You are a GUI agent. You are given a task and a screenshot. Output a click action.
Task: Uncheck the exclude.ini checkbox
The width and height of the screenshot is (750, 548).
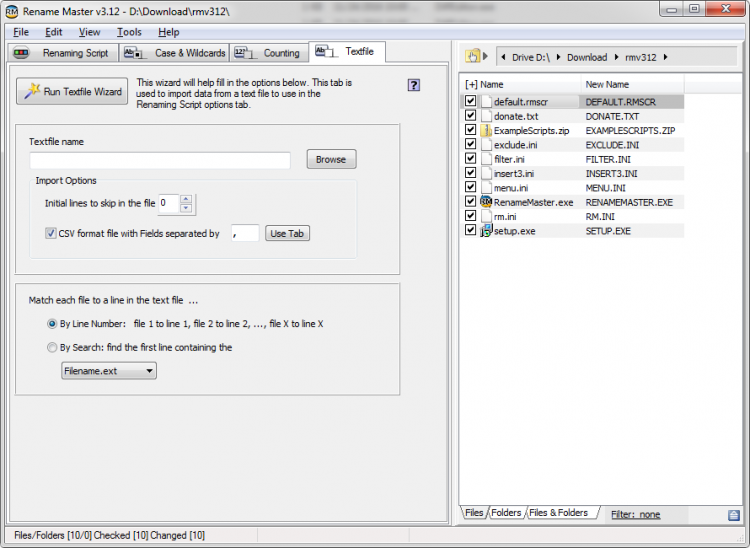tap(470, 144)
